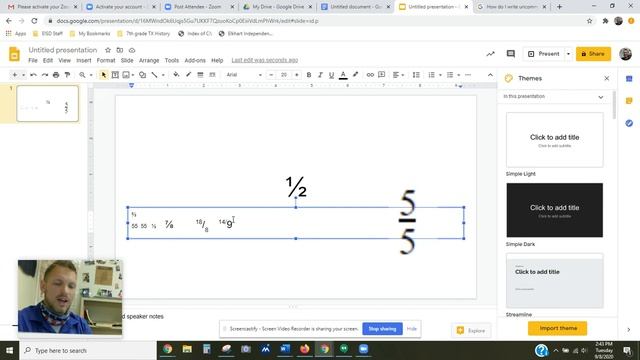Toggle Italic formatting

(320, 75)
